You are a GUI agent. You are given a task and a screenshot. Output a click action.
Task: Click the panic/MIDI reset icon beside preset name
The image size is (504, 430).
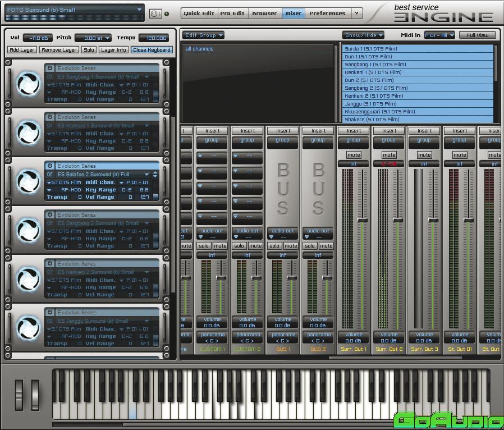pos(155,14)
